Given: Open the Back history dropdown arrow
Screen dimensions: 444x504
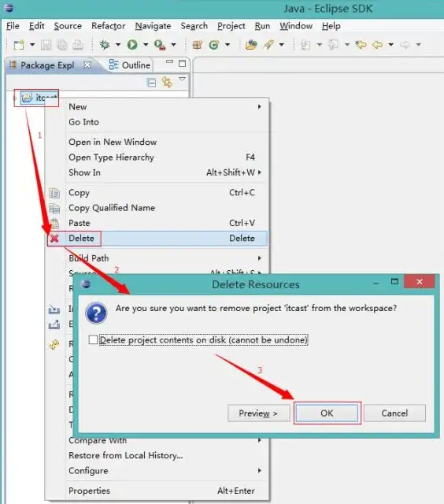Looking at the screenshot, I should (390, 45).
